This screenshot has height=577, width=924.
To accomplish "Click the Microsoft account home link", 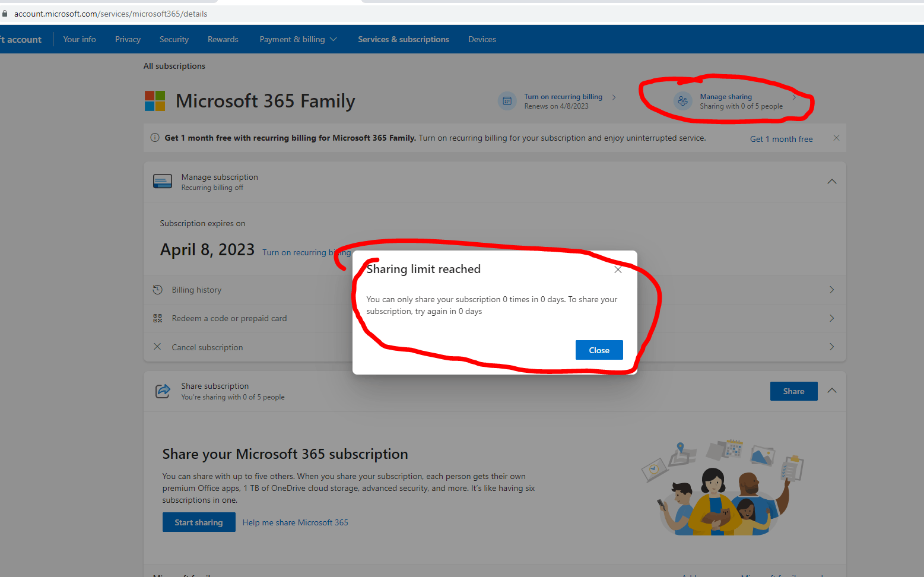I will [x=21, y=39].
